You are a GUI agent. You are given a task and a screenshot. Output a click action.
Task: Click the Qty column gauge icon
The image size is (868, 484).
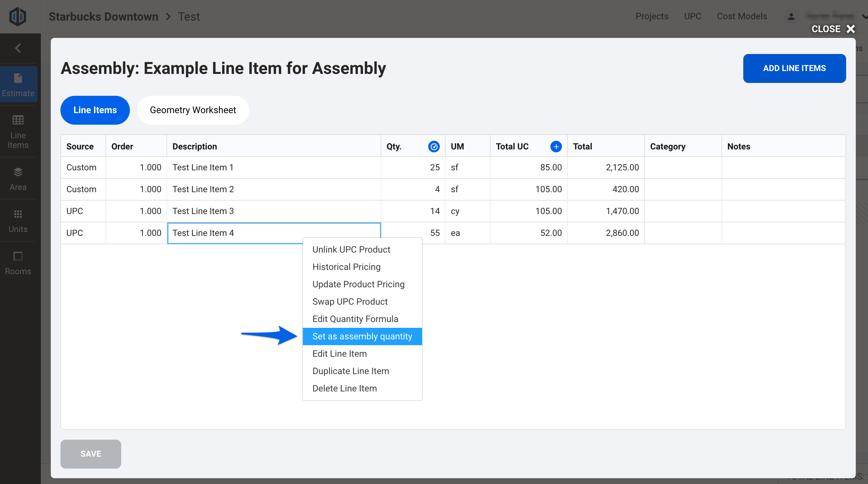tap(434, 147)
